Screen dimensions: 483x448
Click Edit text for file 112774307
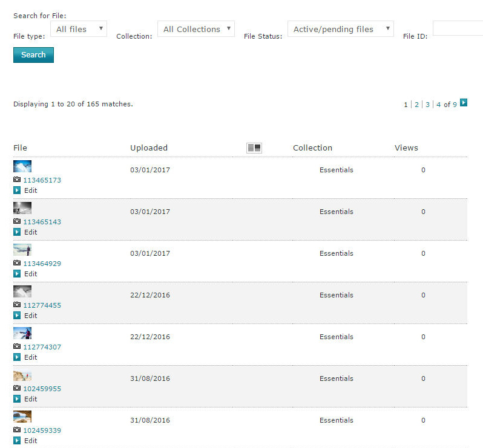[x=30, y=357]
